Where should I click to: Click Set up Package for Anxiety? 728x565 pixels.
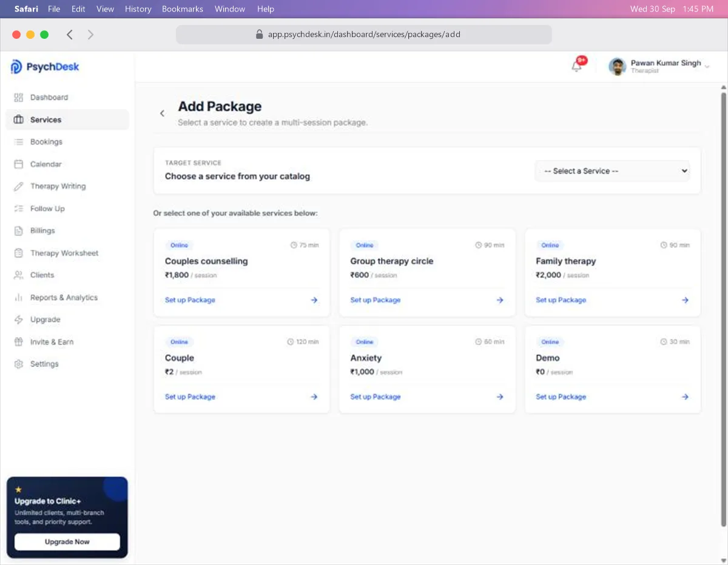tap(376, 397)
